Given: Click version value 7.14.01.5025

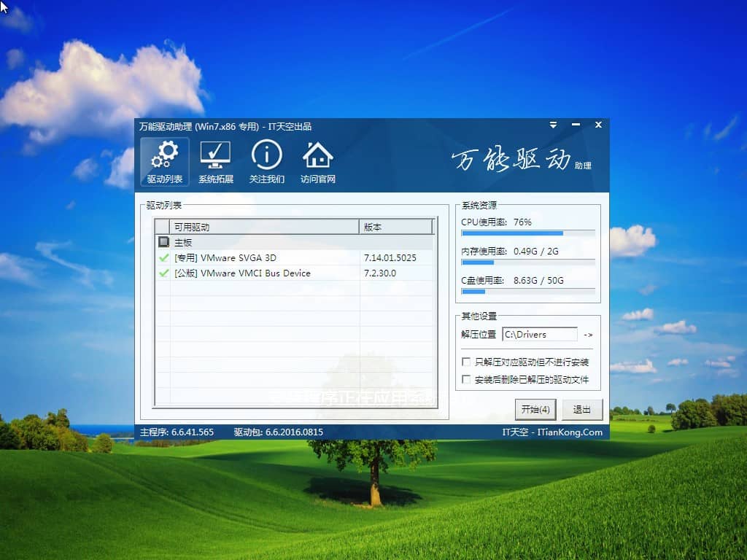Looking at the screenshot, I should click(x=390, y=257).
